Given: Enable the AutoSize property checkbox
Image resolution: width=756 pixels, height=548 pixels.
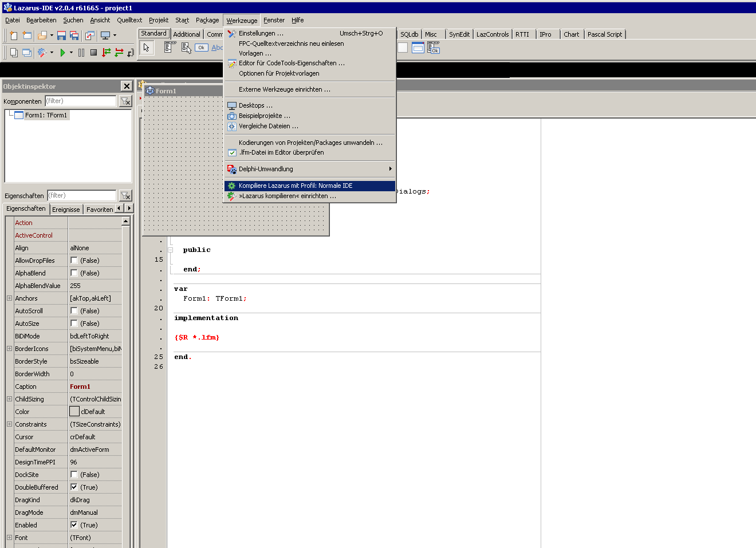Looking at the screenshot, I should pyautogui.click(x=74, y=324).
